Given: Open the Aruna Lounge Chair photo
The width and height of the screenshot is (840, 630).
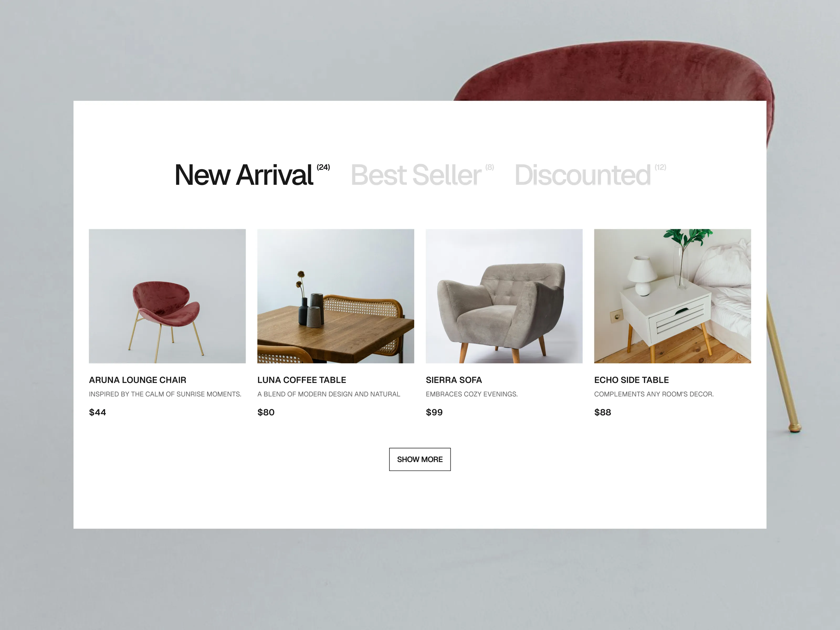Looking at the screenshot, I should [167, 296].
